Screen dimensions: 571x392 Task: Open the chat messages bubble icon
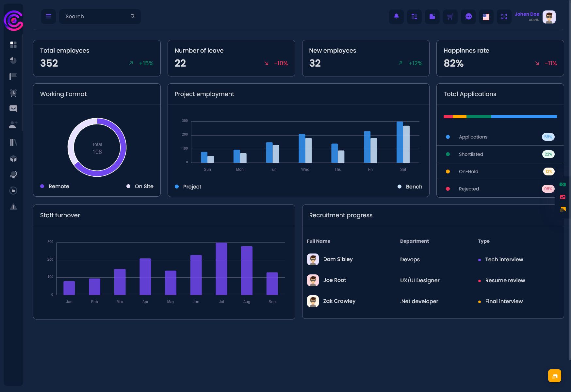click(468, 16)
